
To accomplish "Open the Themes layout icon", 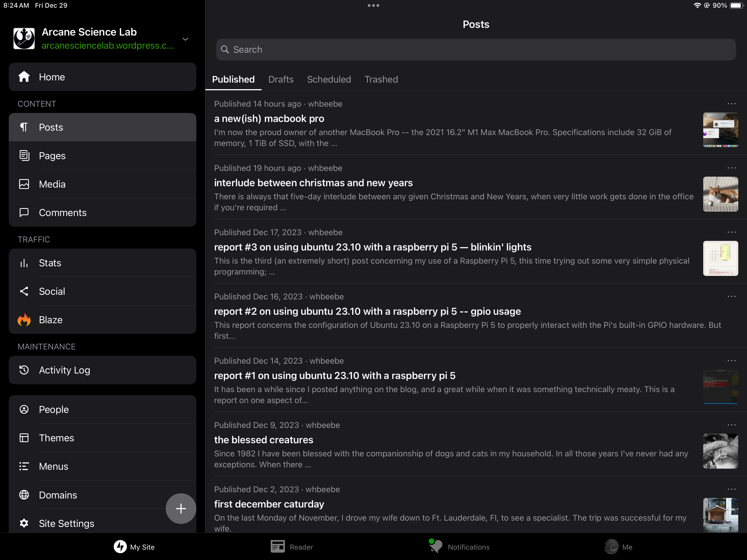I will 24,437.
